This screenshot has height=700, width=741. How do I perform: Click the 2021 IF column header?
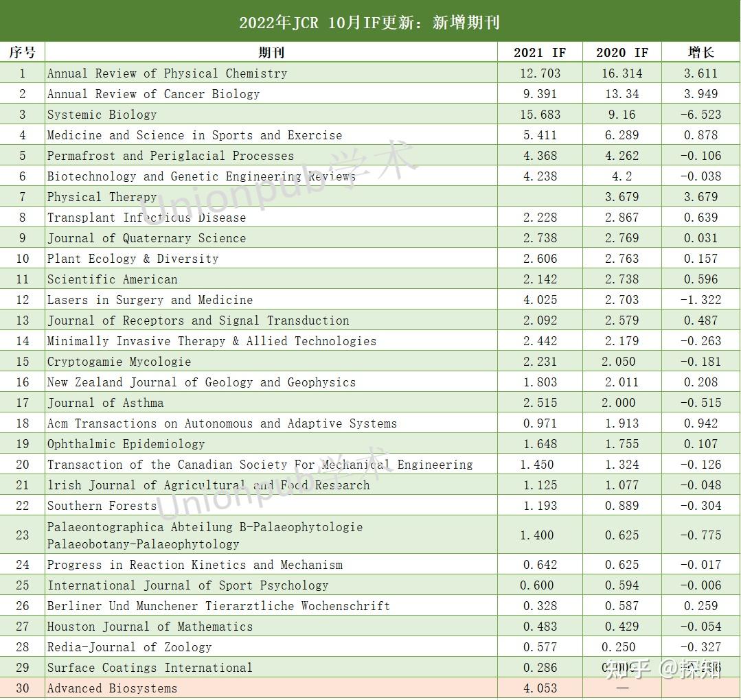tap(539, 52)
